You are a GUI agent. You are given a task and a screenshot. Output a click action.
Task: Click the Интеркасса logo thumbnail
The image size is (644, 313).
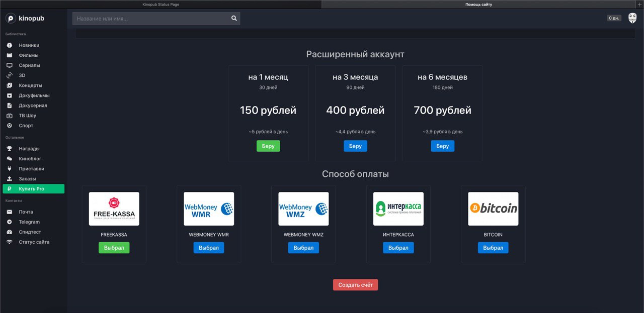pyautogui.click(x=398, y=208)
